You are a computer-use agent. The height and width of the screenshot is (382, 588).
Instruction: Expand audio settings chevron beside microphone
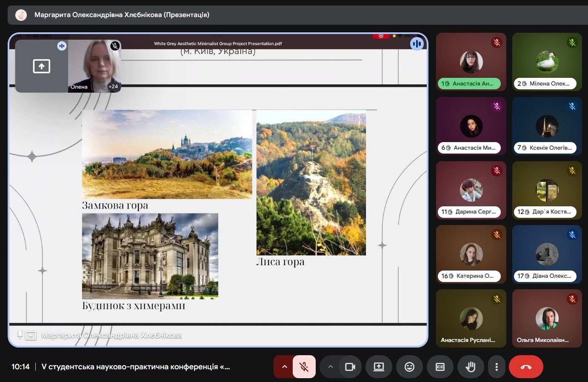tap(284, 367)
